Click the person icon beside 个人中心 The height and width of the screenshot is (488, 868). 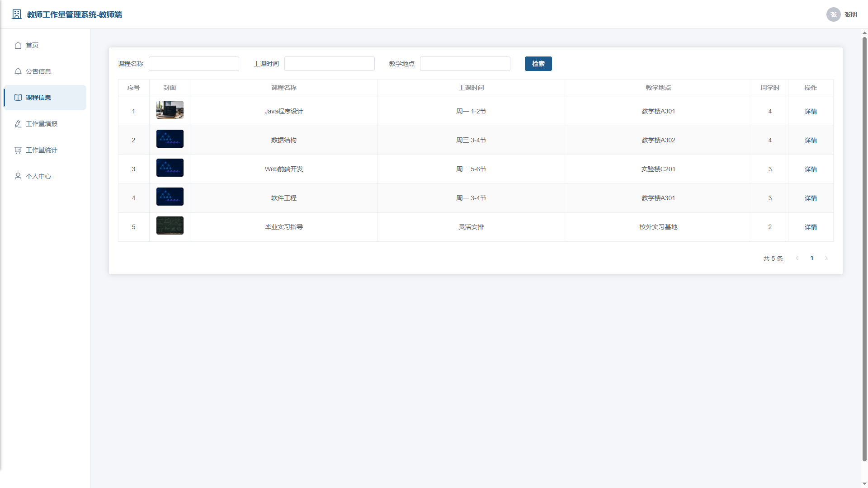(18, 176)
